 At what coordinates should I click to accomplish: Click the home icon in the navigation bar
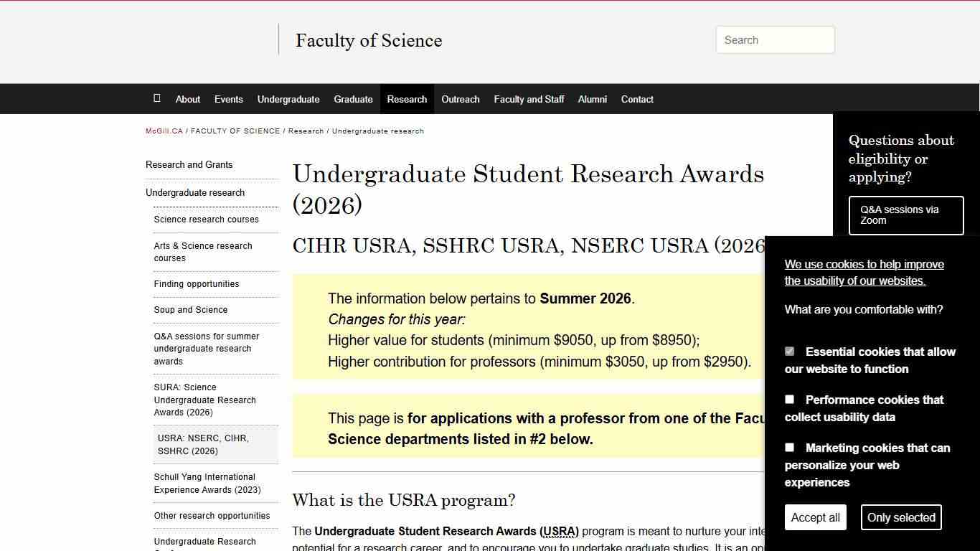pos(157,98)
